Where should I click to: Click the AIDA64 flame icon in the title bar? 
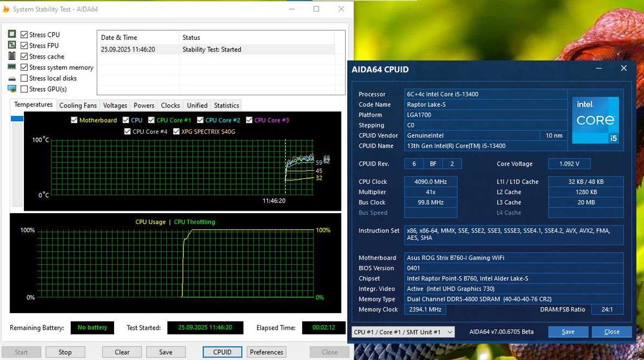pyautogui.click(x=6, y=9)
